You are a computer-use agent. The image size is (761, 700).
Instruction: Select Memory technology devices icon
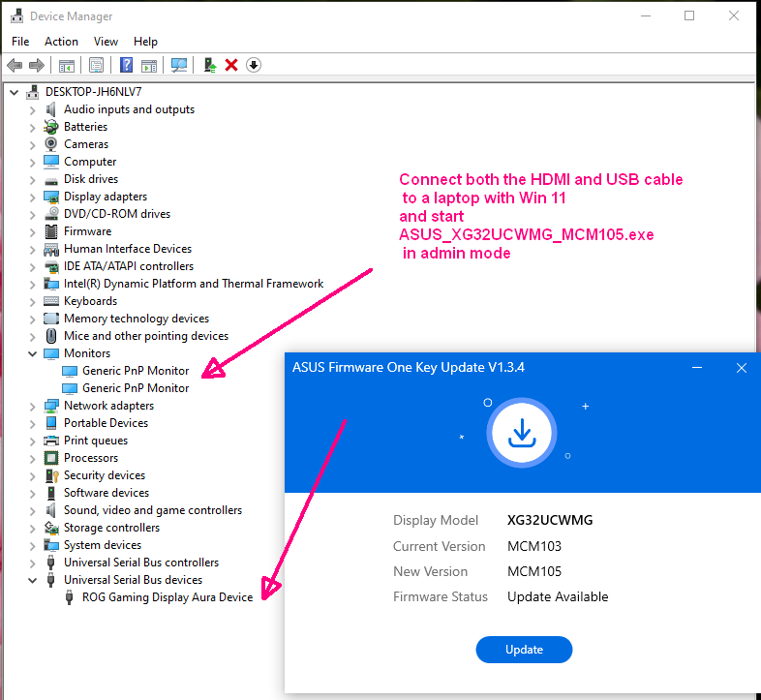51,319
